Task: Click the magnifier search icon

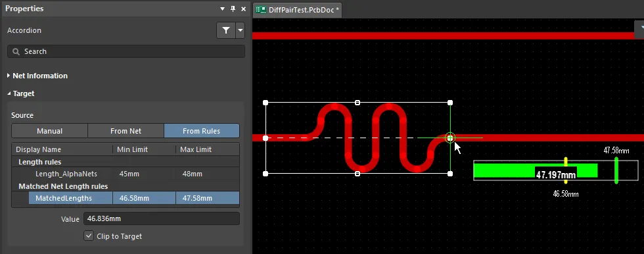Action: pyautogui.click(x=16, y=51)
